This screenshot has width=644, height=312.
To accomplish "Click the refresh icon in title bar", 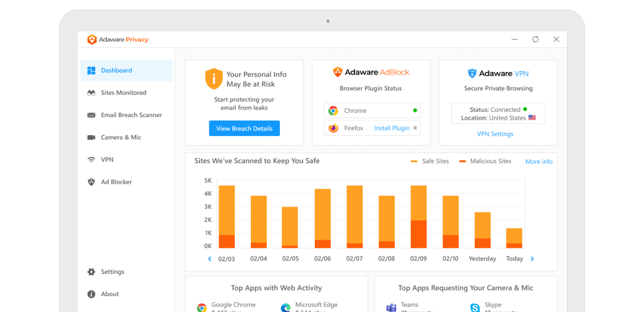I will coord(536,39).
